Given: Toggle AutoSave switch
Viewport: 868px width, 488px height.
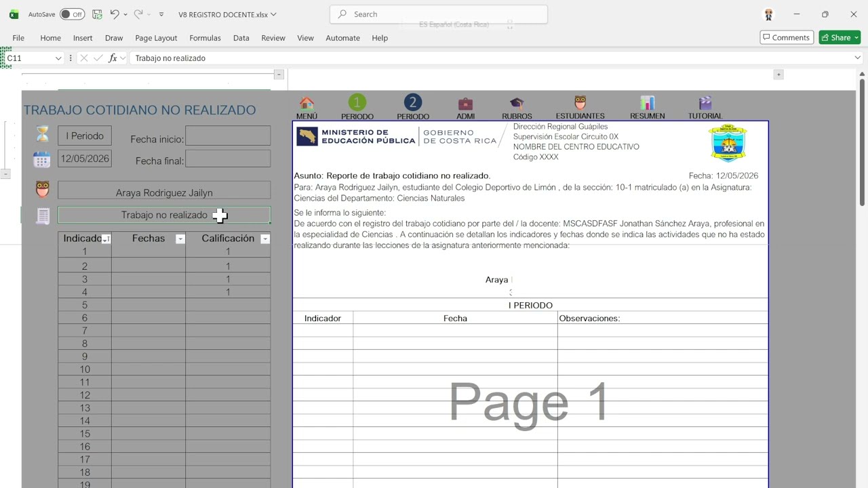Looking at the screenshot, I should (x=72, y=14).
